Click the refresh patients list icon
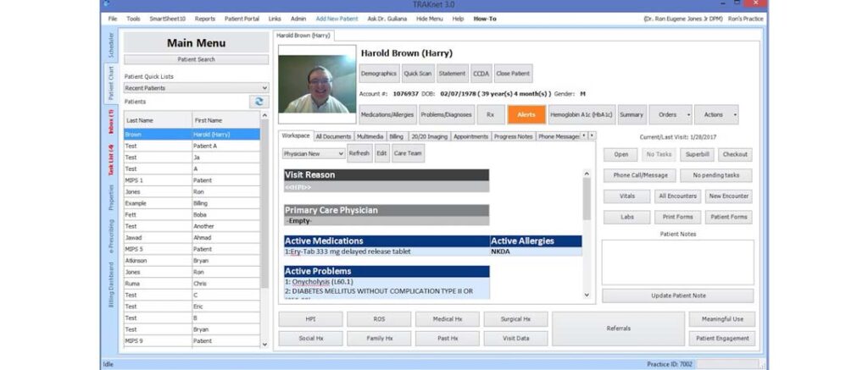 [259, 102]
